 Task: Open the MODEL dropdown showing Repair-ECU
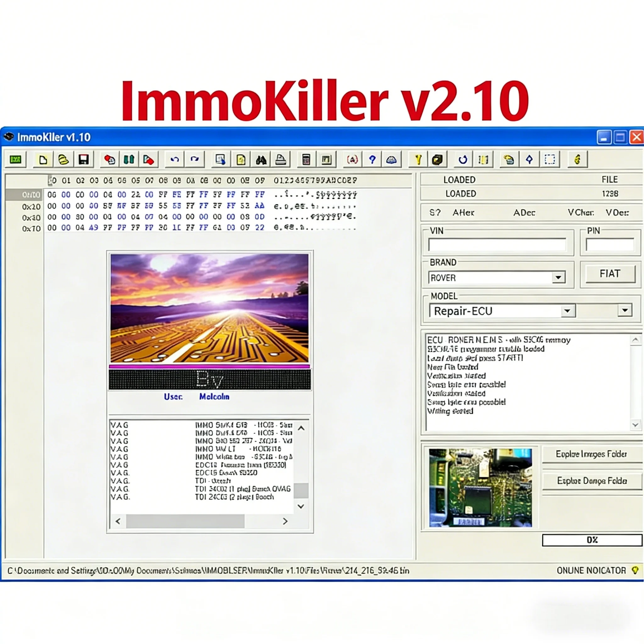[567, 311]
